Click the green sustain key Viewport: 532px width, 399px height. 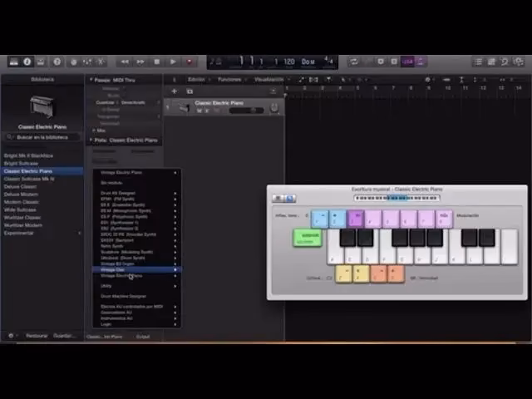(308, 238)
